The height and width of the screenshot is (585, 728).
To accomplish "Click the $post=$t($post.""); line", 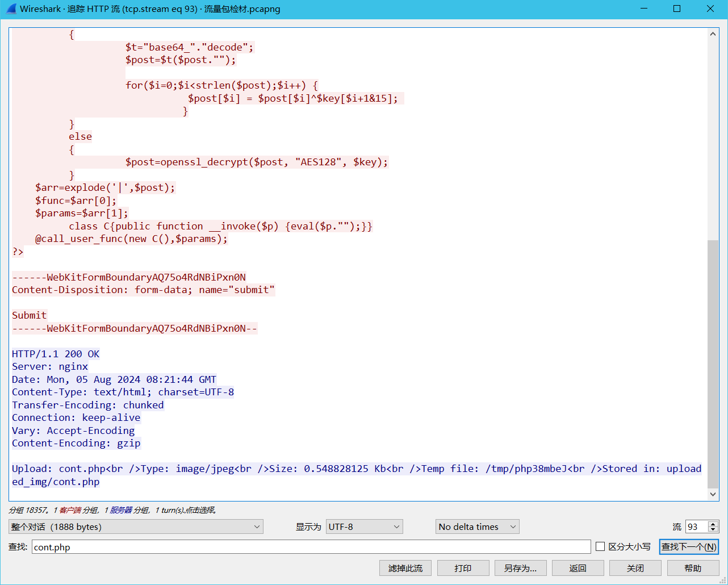I will (181, 60).
